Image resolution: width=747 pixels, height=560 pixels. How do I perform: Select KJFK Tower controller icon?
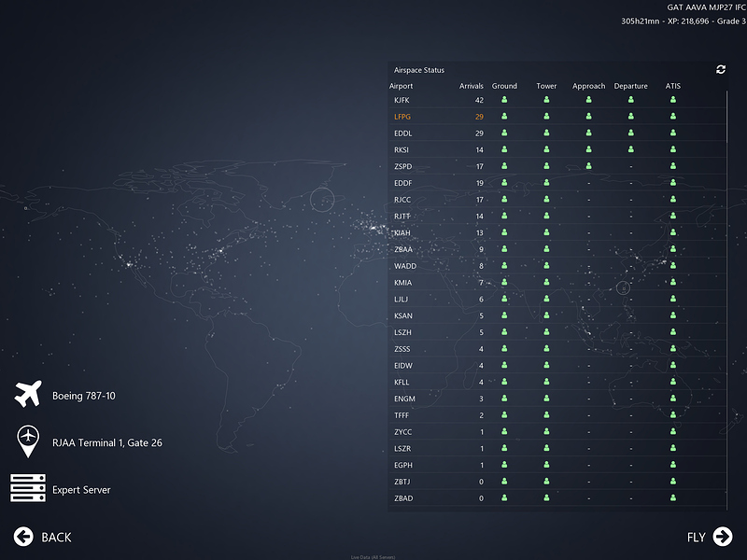click(546, 100)
